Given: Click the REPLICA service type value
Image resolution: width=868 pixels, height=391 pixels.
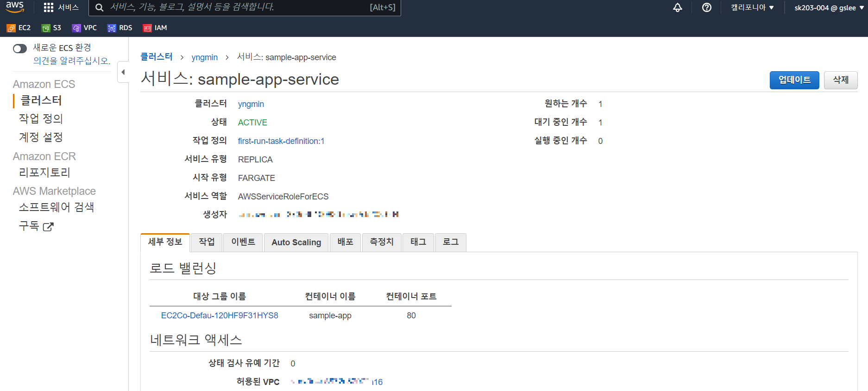Looking at the screenshot, I should pyautogui.click(x=255, y=160).
